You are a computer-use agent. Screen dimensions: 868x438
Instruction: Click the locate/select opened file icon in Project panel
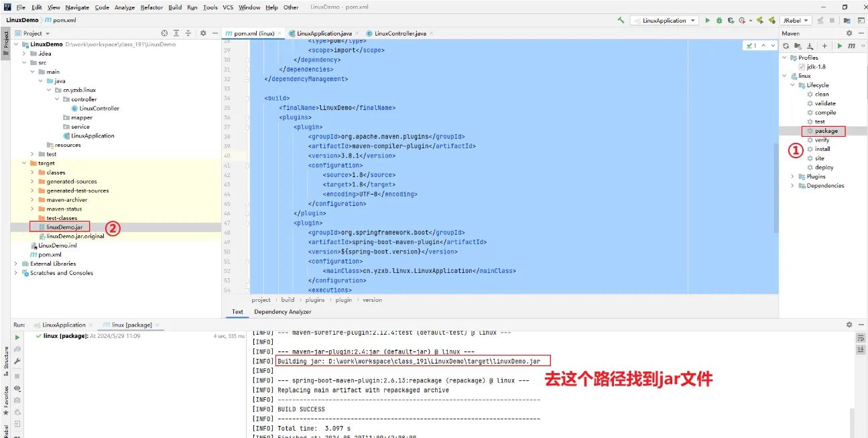(164, 33)
